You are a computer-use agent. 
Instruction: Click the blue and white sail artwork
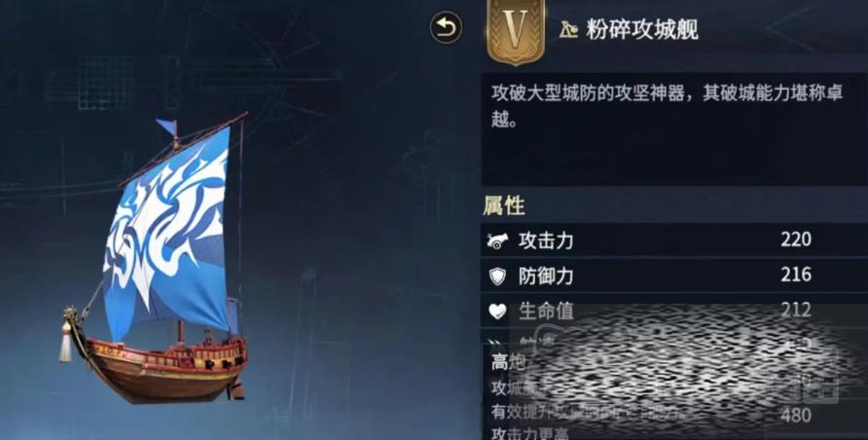[167, 233]
